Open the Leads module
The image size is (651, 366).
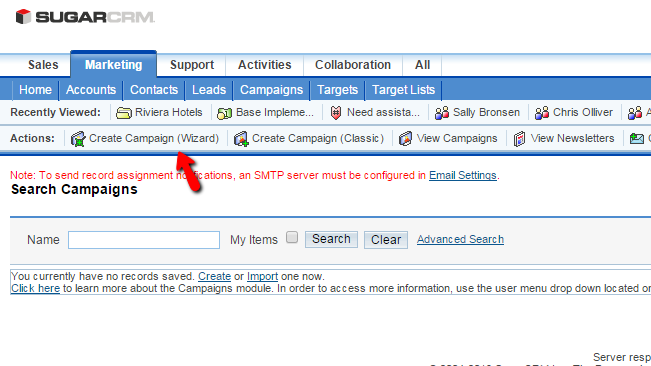pos(209,90)
